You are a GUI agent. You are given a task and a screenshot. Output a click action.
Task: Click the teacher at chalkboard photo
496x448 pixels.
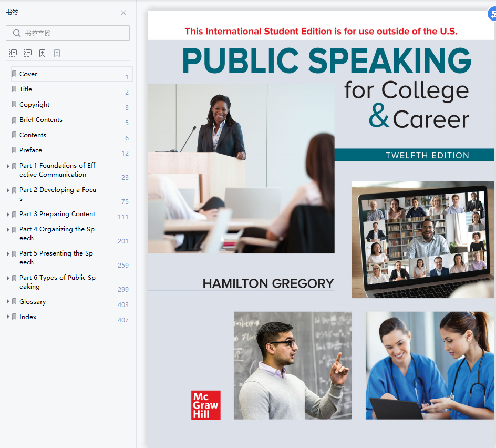293,365
